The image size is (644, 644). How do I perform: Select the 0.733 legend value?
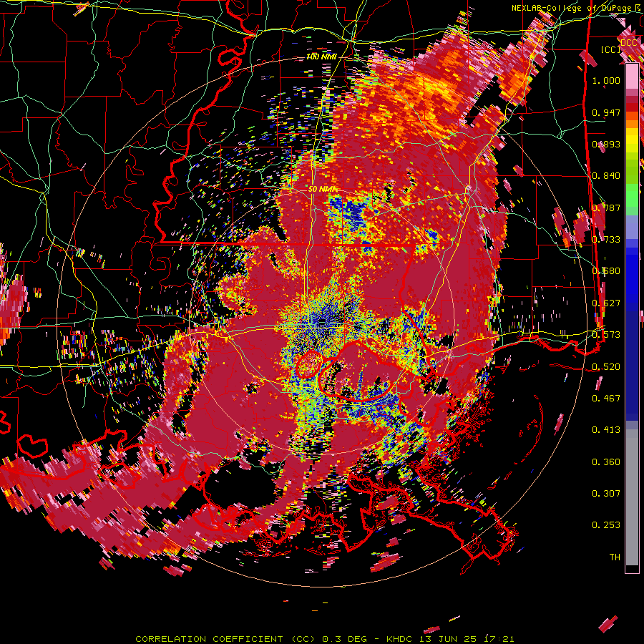(606, 240)
